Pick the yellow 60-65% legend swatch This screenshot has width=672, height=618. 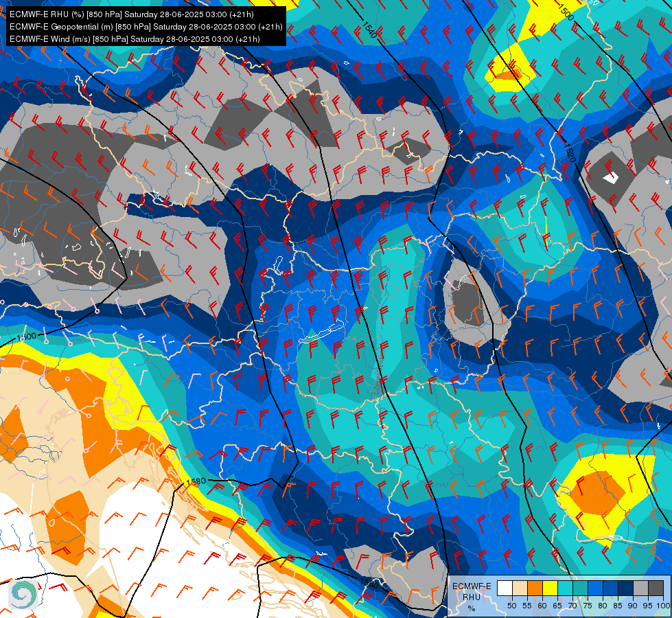(551, 588)
